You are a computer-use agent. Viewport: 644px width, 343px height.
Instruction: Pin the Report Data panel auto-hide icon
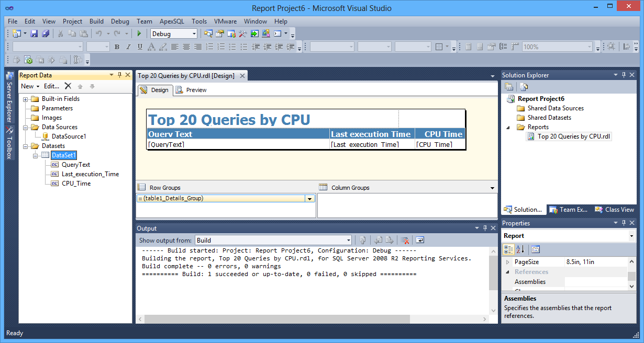point(120,75)
